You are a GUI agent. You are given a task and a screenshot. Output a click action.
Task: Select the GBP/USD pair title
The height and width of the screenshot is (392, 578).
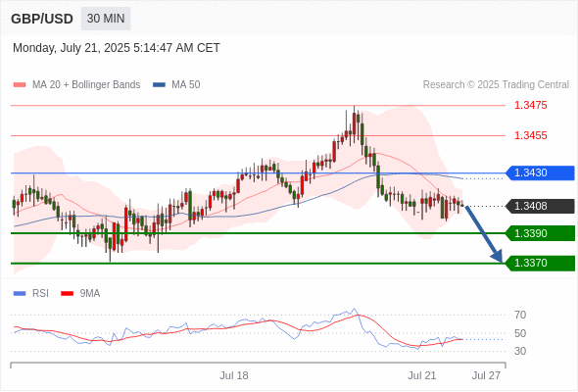(42, 19)
